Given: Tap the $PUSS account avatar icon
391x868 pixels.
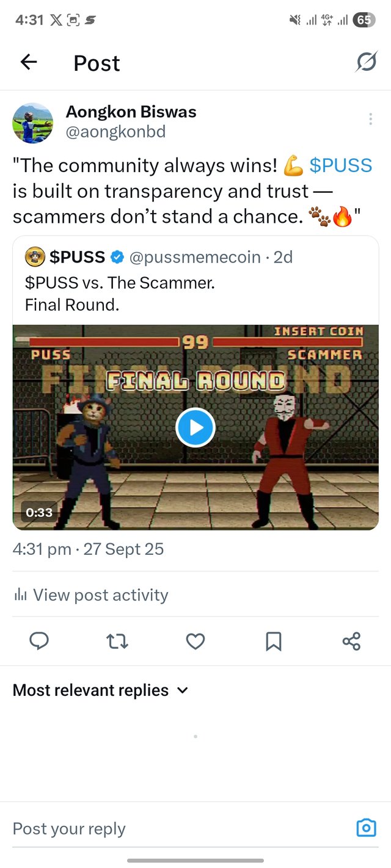Looking at the screenshot, I should point(34,258).
